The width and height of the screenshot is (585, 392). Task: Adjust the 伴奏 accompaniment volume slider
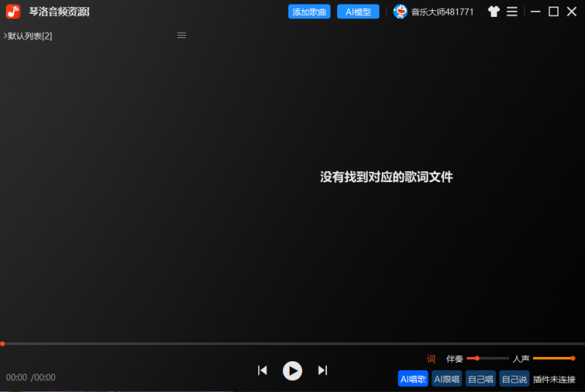click(488, 358)
